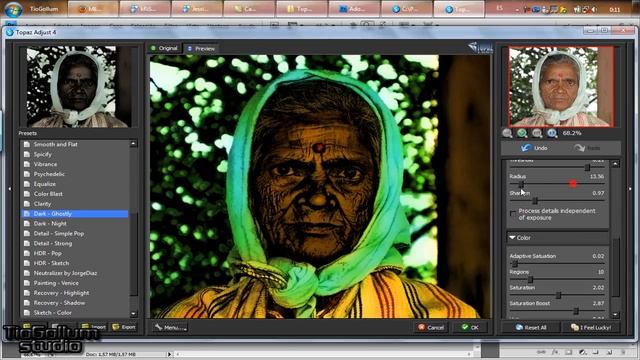Click the red Cancel icon
Image resolution: width=640 pixels, height=360 pixels.
click(421, 327)
